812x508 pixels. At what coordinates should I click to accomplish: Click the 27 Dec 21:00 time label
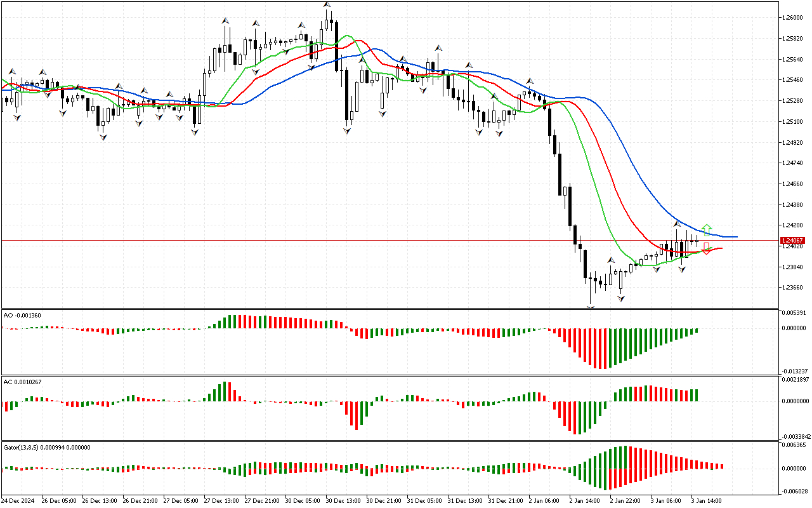click(x=262, y=501)
